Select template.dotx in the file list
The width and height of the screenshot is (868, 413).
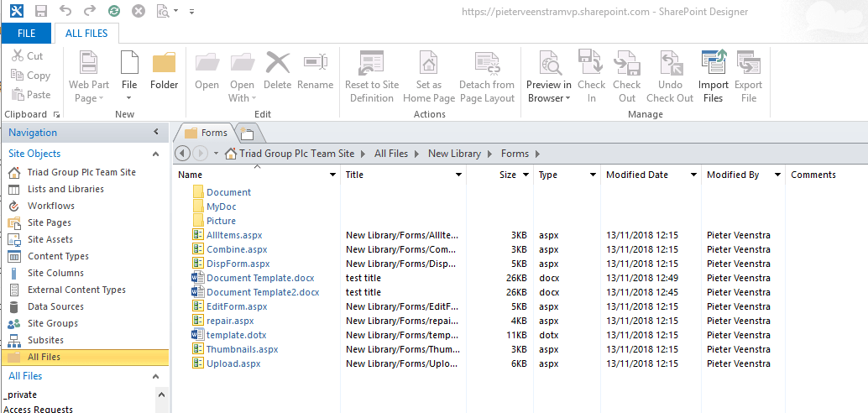point(237,335)
